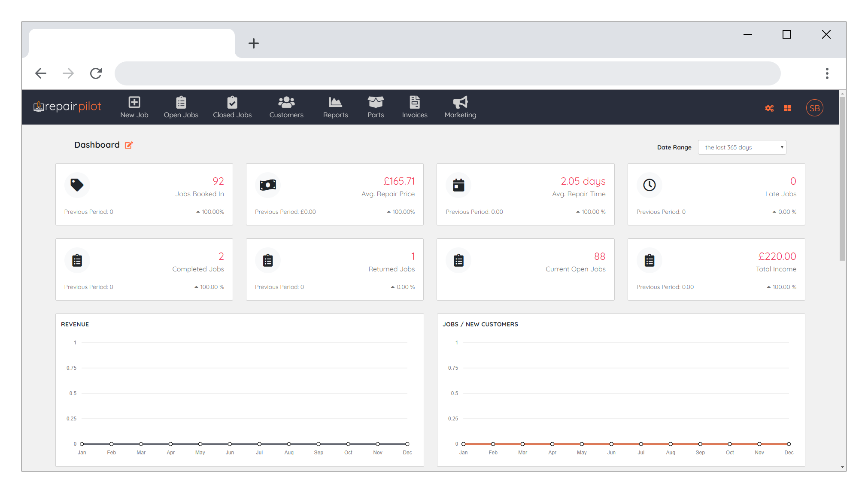868x493 pixels.
Task: Click the tag icon on Jobs Booked In
Action: tap(77, 185)
